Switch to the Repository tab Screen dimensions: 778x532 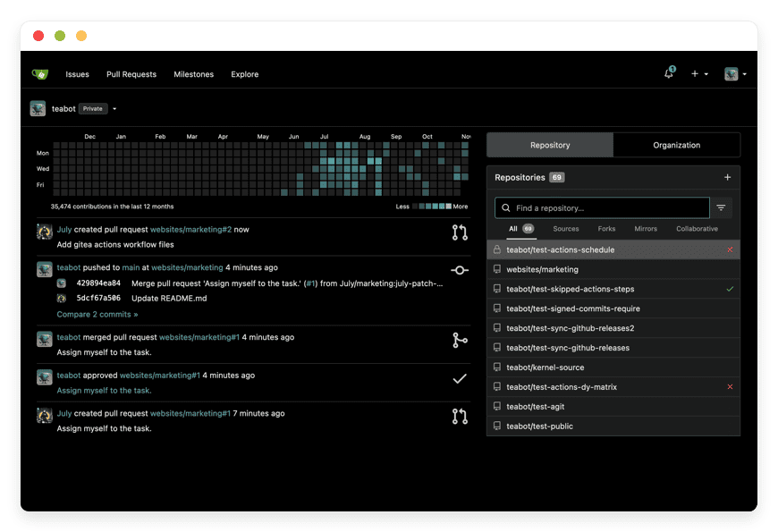(550, 145)
